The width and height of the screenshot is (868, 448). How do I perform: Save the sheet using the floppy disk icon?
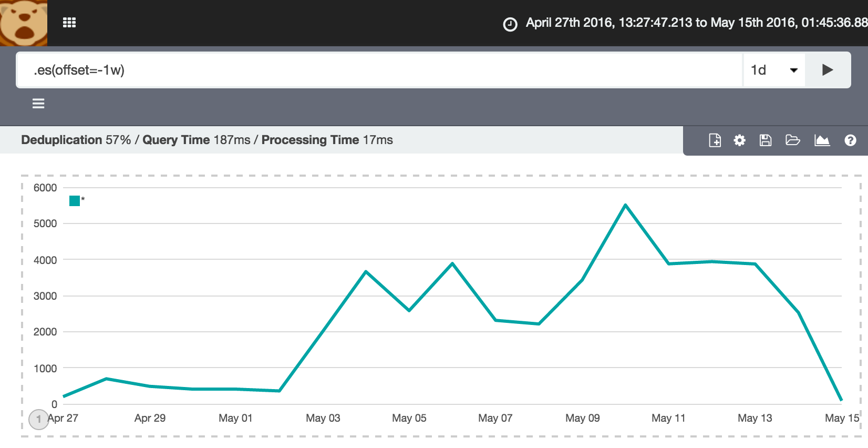766,140
